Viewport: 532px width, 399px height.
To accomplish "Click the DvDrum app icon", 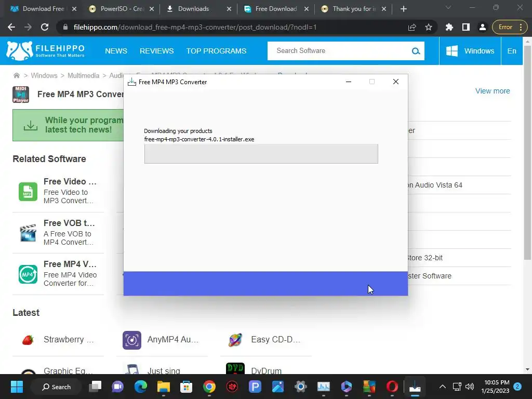I will [x=235, y=369].
